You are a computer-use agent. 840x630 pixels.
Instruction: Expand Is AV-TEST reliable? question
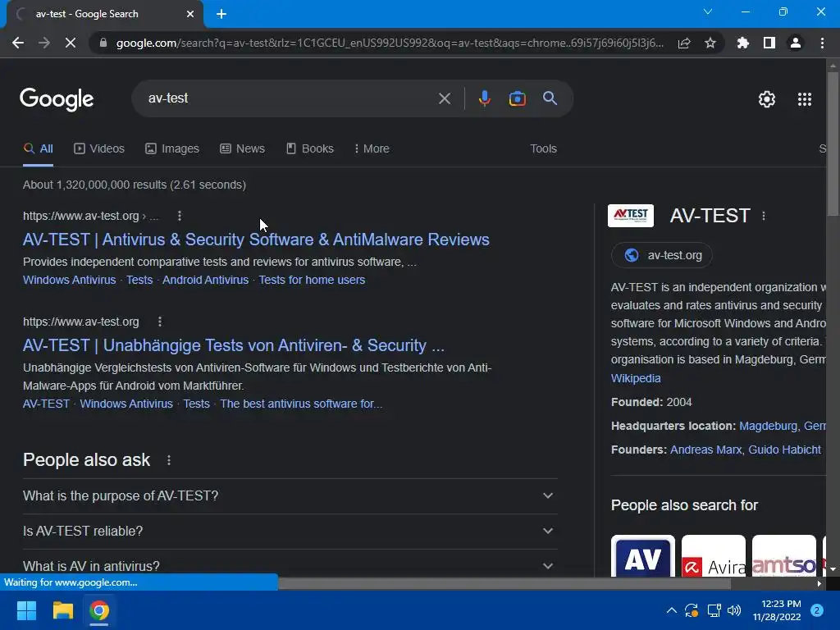[x=290, y=532]
